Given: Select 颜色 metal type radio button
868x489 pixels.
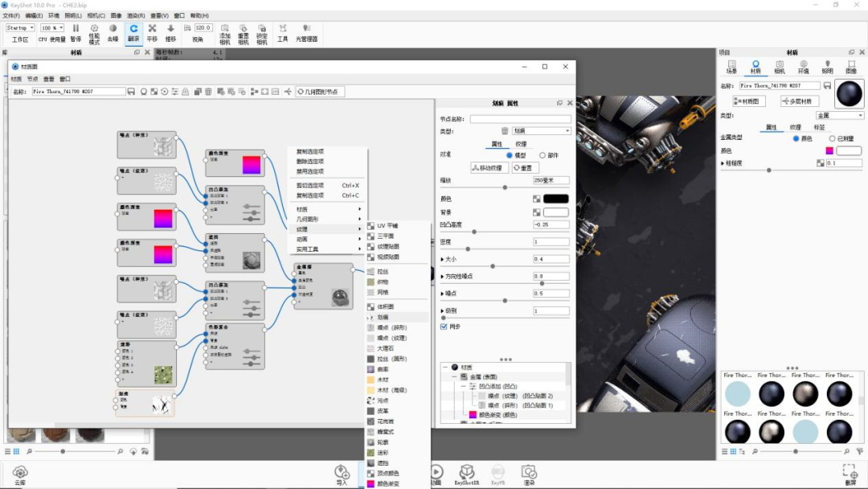Looking at the screenshot, I should tap(796, 138).
